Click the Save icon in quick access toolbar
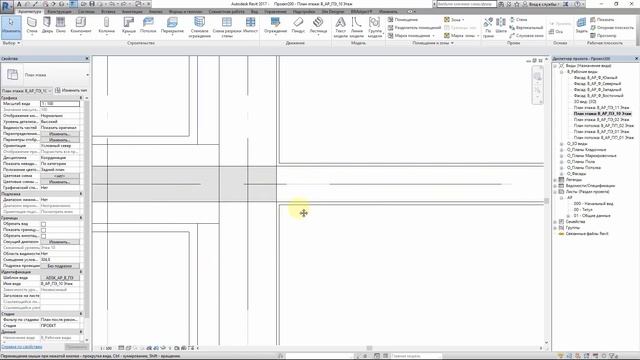 [x=92, y=4]
